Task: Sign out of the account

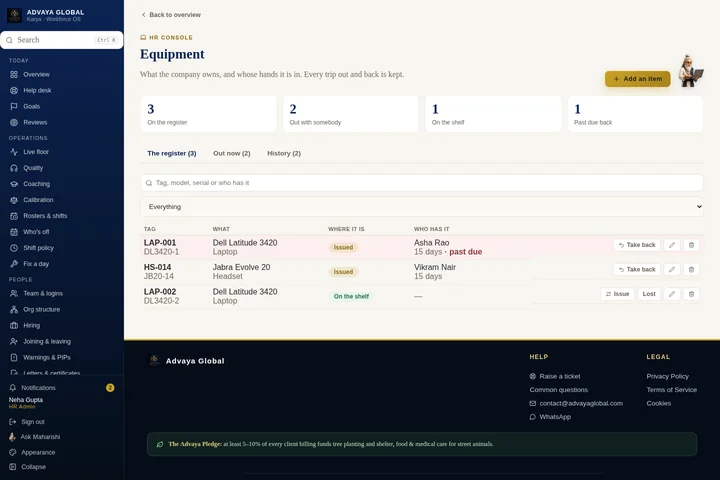Action: (x=33, y=422)
